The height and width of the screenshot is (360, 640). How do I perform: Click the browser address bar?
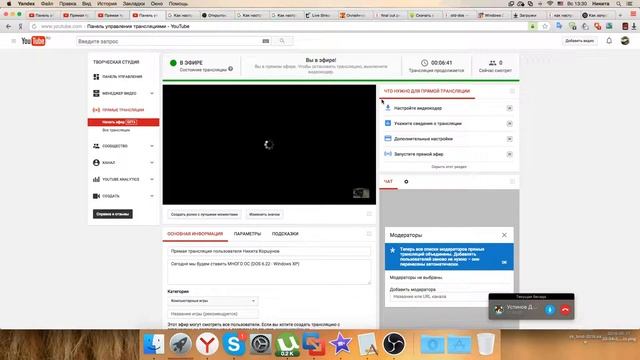coord(278,26)
